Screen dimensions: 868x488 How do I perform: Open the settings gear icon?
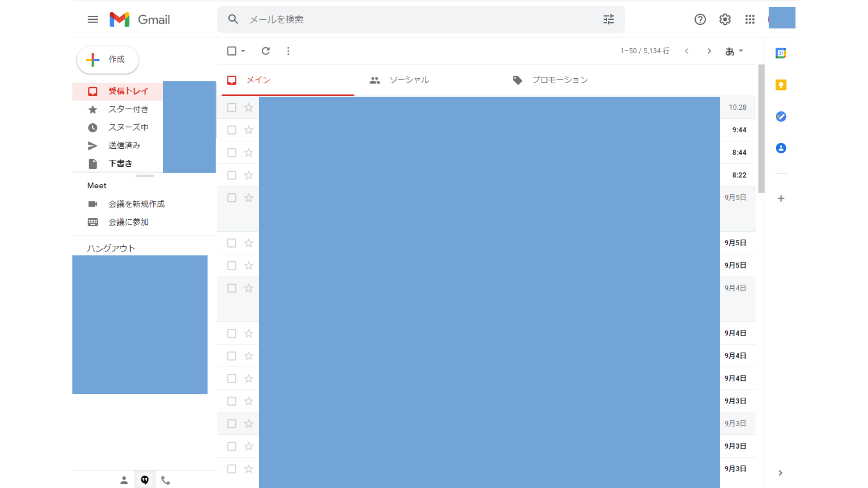point(725,19)
